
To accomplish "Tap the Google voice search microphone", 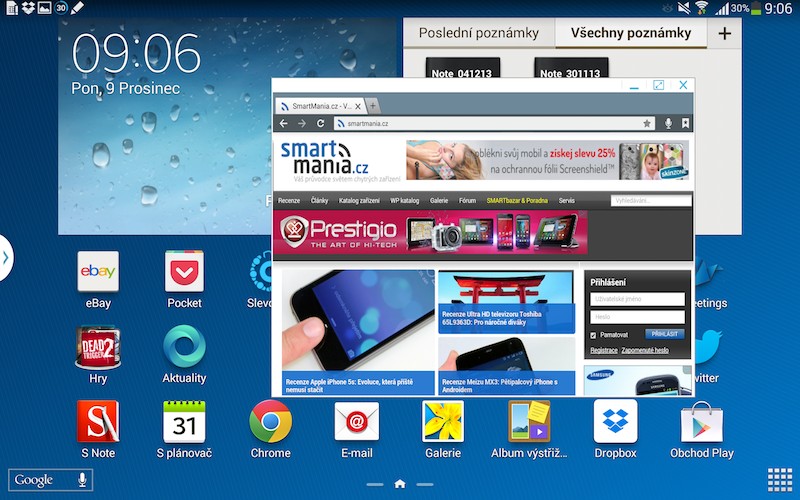I will click(x=82, y=480).
